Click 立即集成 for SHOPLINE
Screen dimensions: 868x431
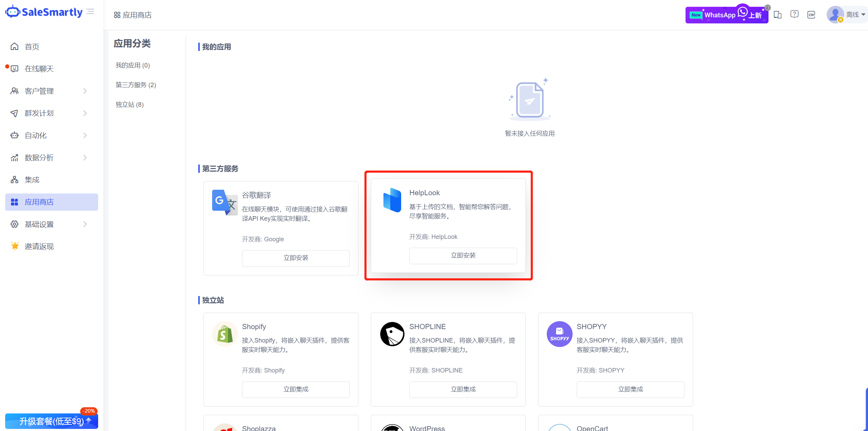(x=463, y=389)
